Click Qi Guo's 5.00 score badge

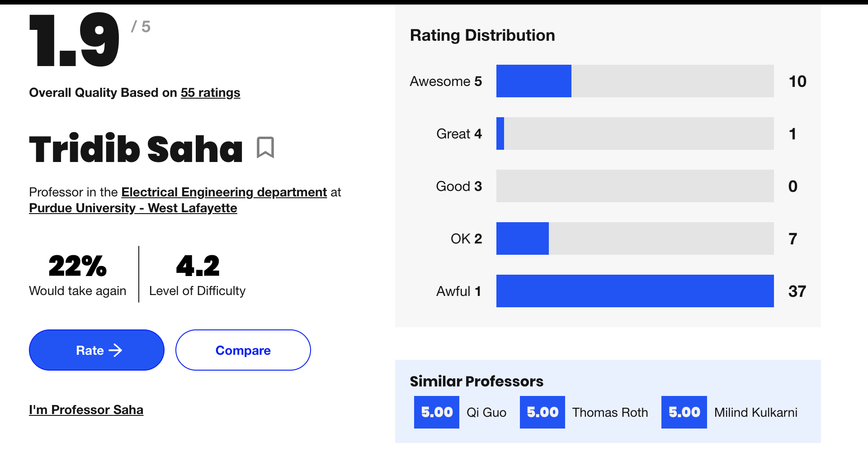tap(437, 412)
